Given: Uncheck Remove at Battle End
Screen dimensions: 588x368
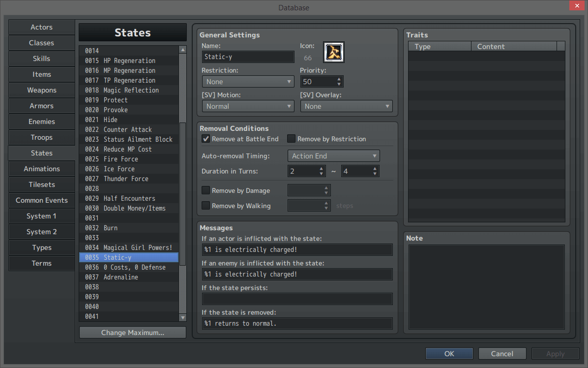Looking at the screenshot, I should [x=206, y=139].
